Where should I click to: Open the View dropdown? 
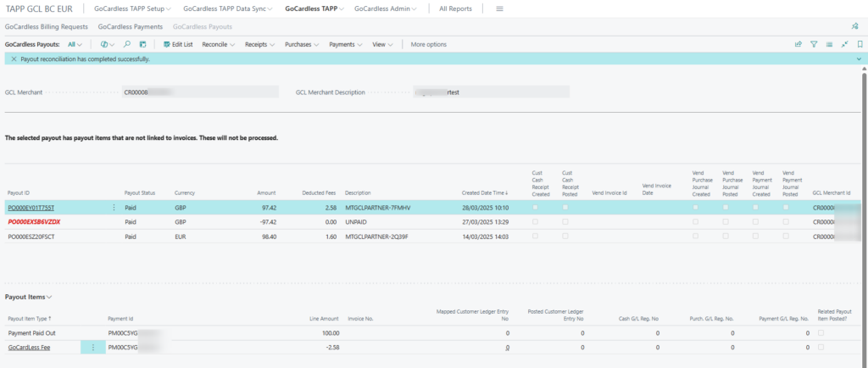382,44
